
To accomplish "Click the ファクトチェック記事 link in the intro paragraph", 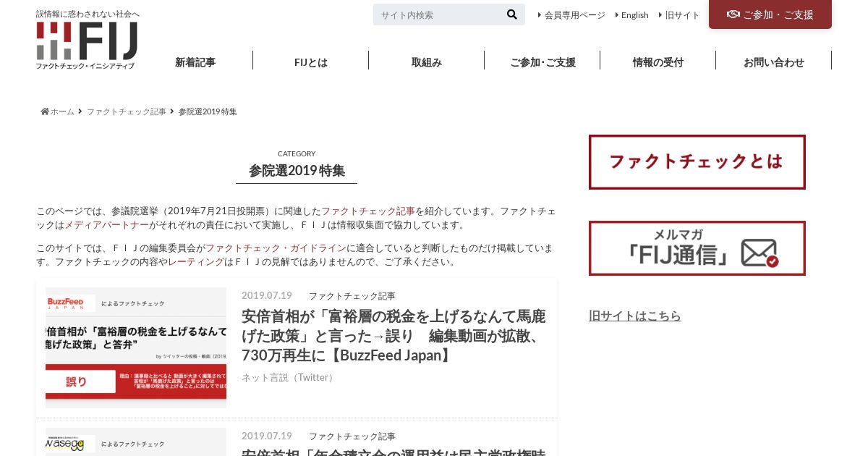I will tap(368, 211).
